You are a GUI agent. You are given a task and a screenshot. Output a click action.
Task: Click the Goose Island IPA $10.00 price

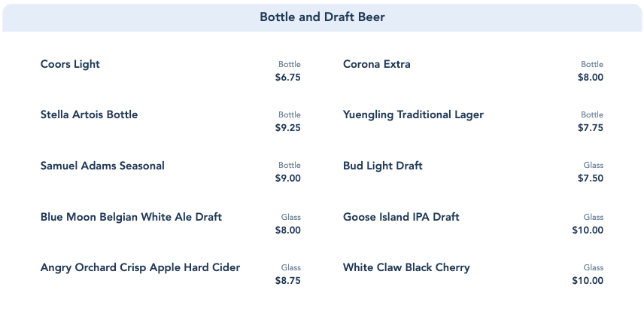(588, 230)
